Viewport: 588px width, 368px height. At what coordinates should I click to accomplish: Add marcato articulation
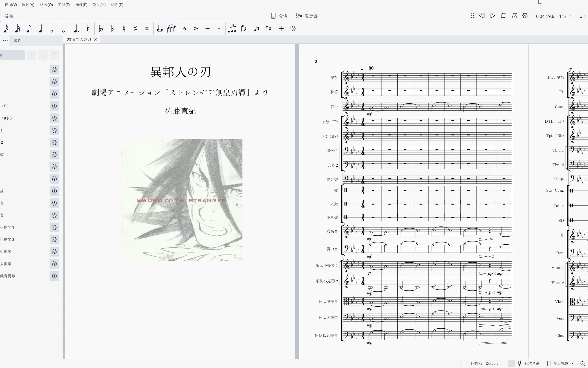tap(185, 29)
